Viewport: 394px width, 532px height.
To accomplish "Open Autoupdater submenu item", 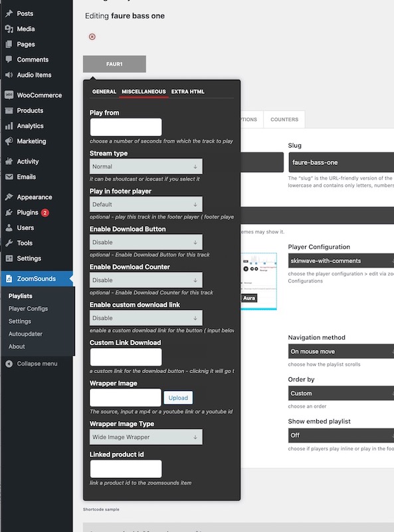I will click(x=25, y=334).
